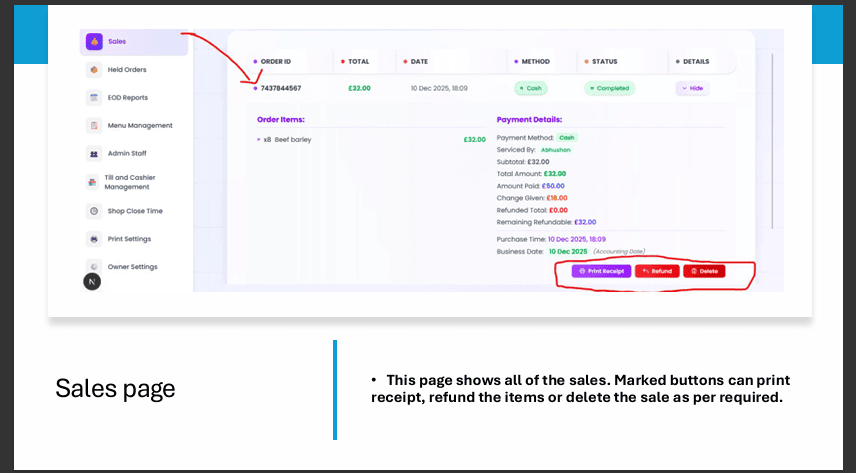856x473 pixels.
Task: Click the METHOD column header
Action: [535, 62]
